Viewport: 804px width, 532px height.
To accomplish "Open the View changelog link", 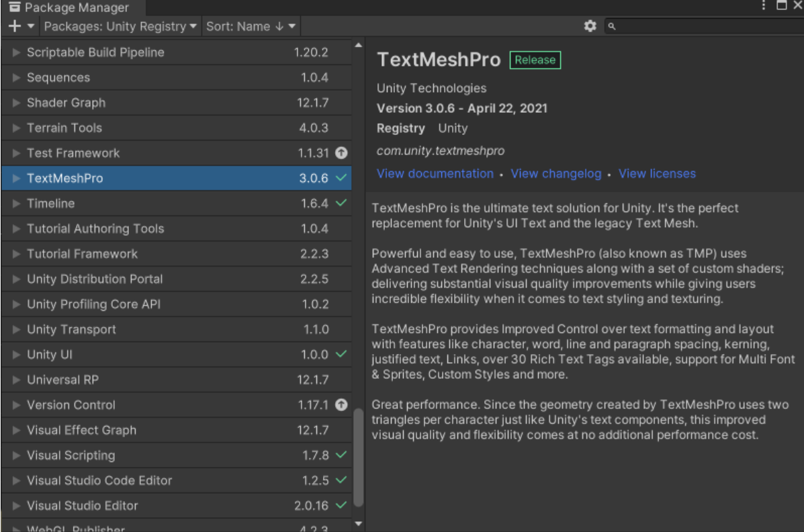I will point(556,173).
